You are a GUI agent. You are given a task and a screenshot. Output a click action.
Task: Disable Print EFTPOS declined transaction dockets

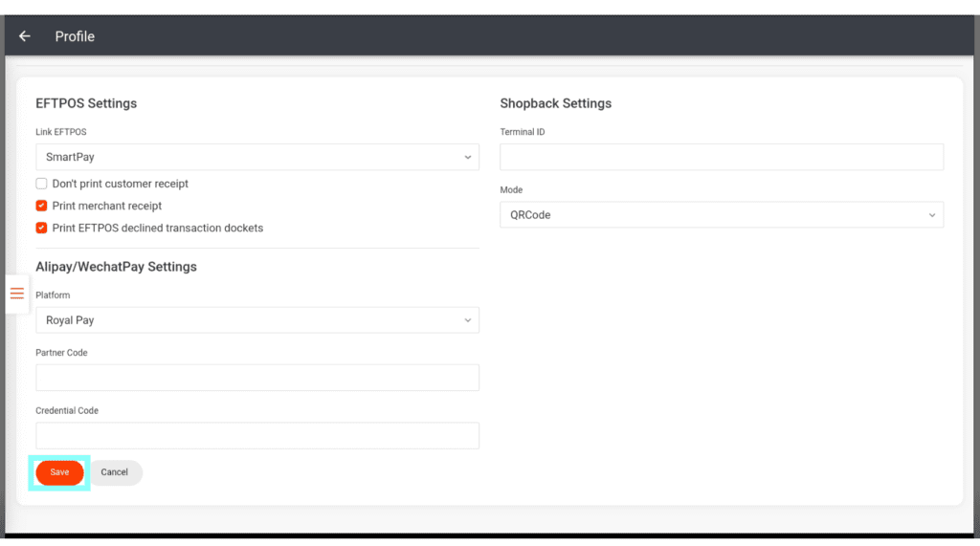pos(41,228)
